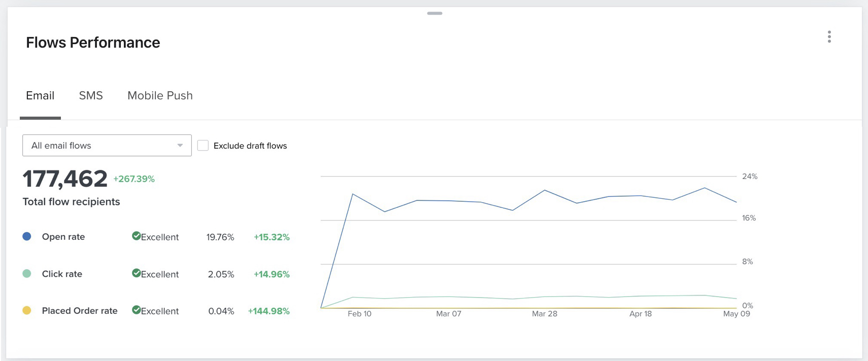This screenshot has width=868, height=361.
Task: Click the Placed Order rate metric label
Action: (80, 311)
